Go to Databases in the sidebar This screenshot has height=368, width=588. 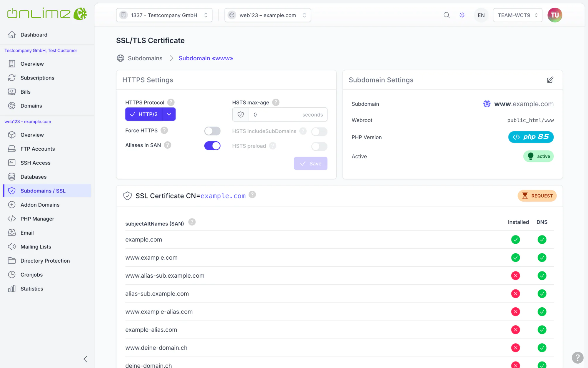(34, 177)
